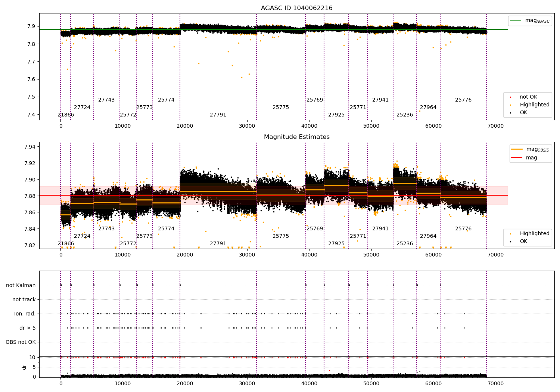
Task: Click obsid label 27791 in top plot
Action: click(218, 115)
